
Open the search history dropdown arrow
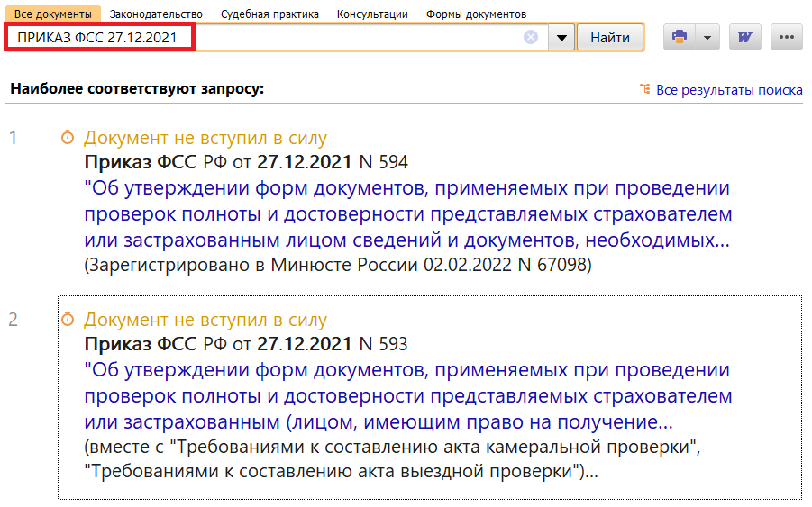(561, 38)
